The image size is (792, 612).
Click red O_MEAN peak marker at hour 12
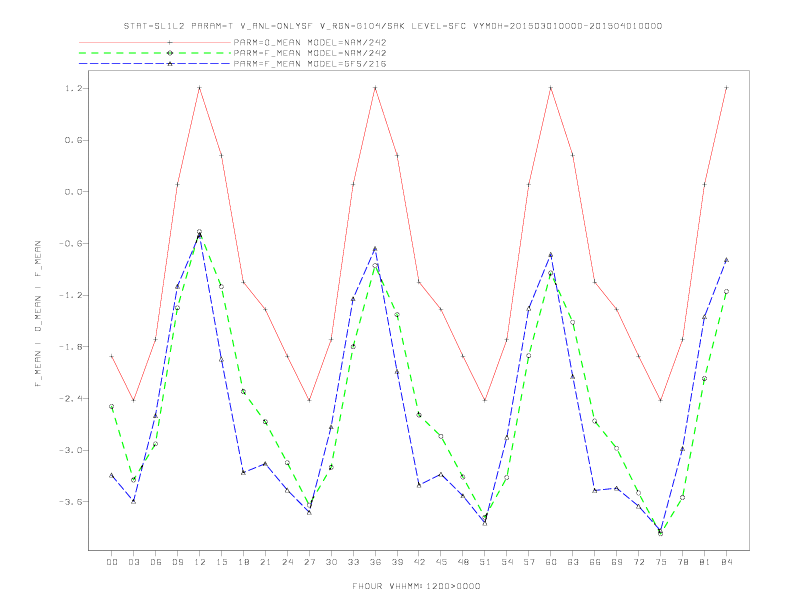200,88
